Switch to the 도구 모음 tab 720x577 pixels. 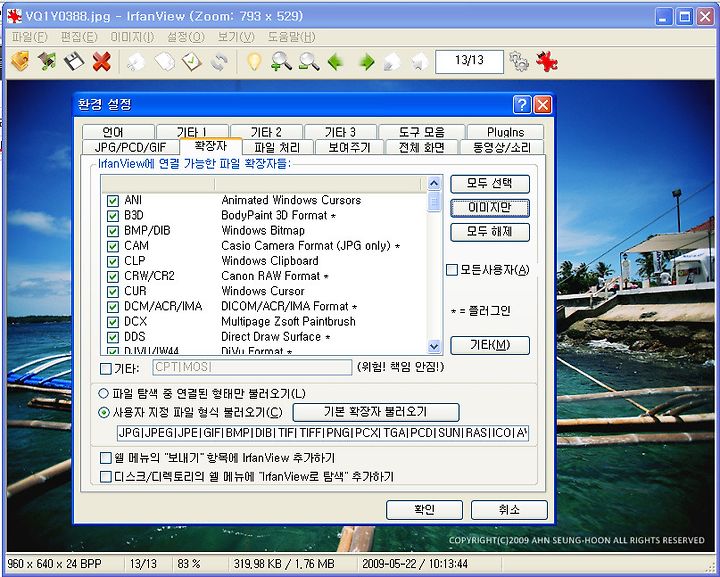tap(422, 132)
